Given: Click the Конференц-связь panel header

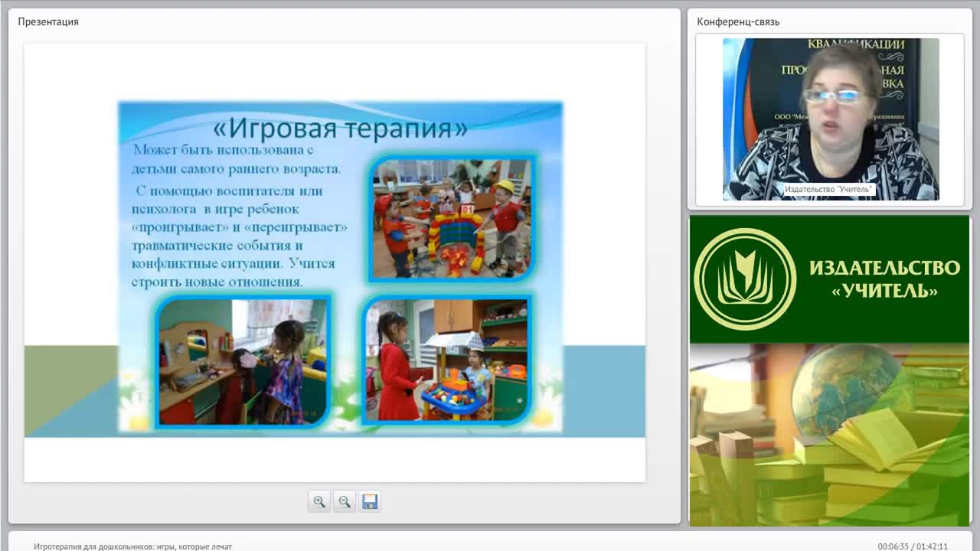Looking at the screenshot, I should pos(738,21).
